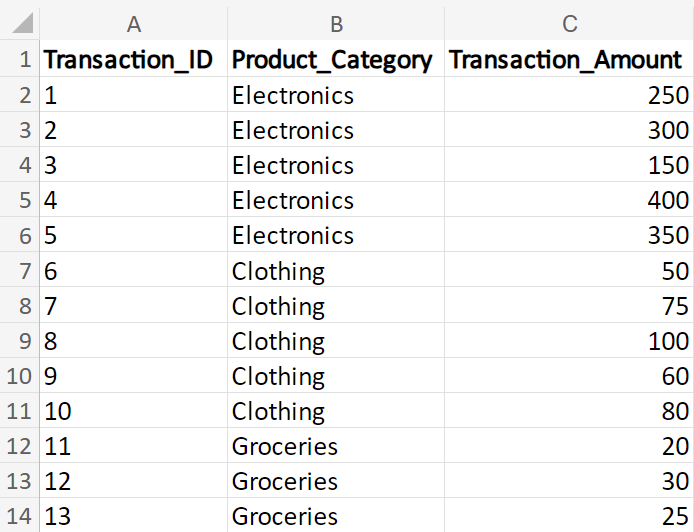Select the row 14 header
Screen dimensions: 694x532
(x=20, y=516)
